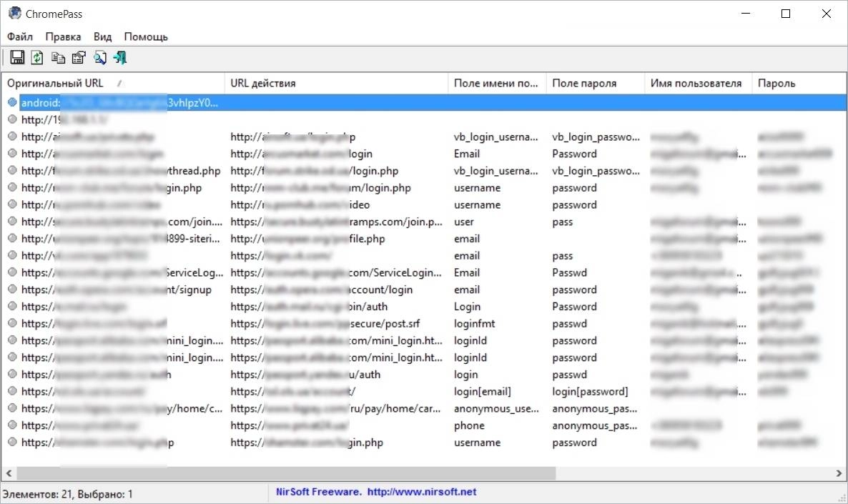This screenshot has height=504, width=848.
Task: Maximize the ChromePass window
Action: pos(786,14)
